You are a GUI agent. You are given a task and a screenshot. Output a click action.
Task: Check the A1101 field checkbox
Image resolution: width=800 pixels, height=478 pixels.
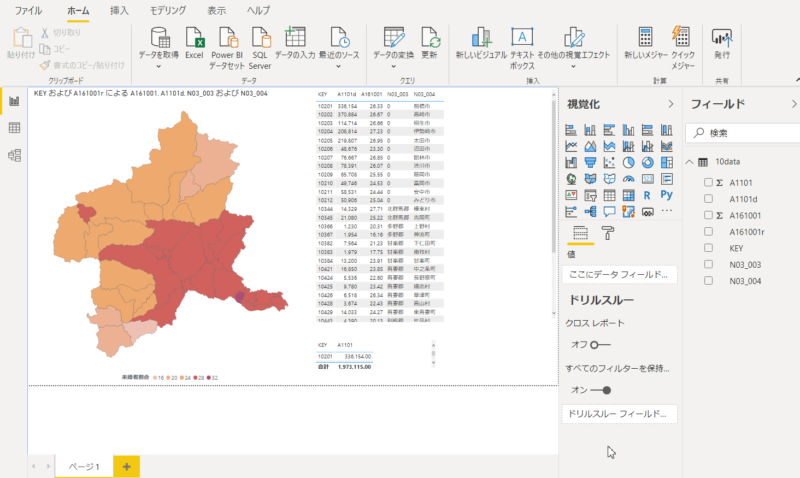[x=709, y=182]
